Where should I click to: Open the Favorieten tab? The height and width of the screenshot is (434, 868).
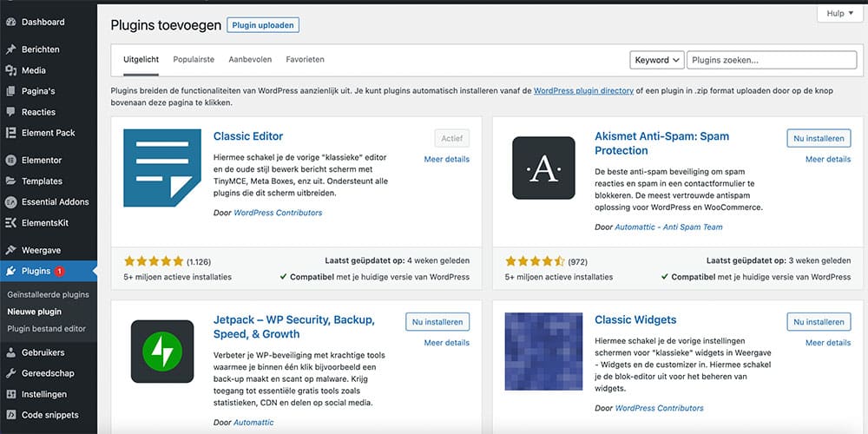pyautogui.click(x=305, y=60)
